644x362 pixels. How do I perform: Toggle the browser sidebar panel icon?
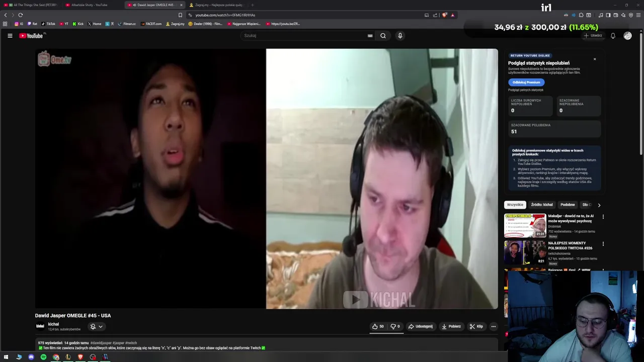pos(608,15)
